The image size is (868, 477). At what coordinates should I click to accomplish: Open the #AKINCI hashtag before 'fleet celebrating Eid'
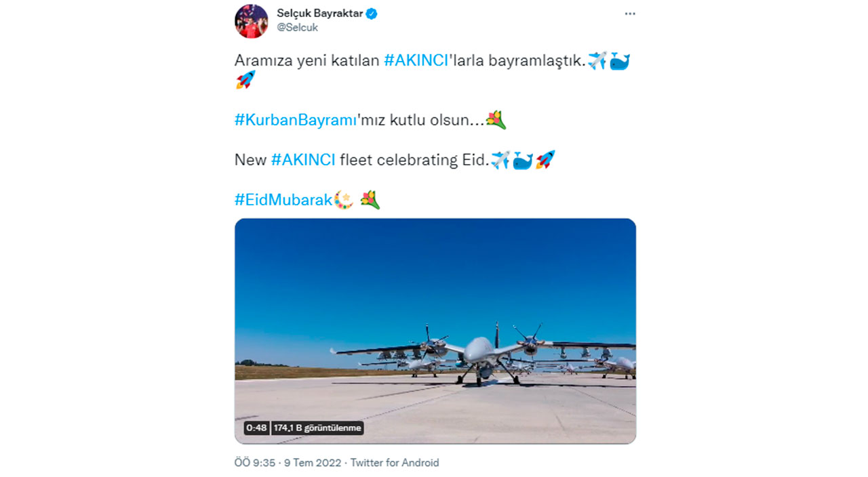(x=303, y=160)
